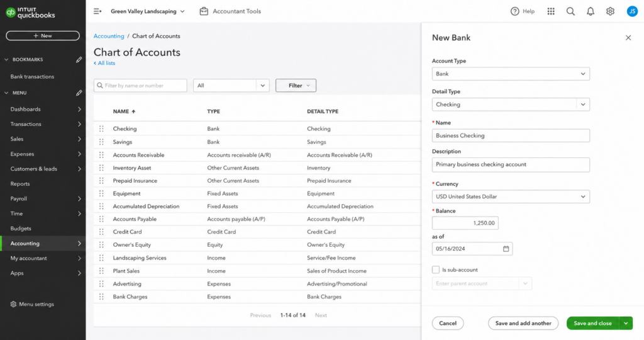Image resolution: width=644 pixels, height=340 pixels.
Task: Open the Green Valley Landscaping company switcher
Action: (x=147, y=11)
